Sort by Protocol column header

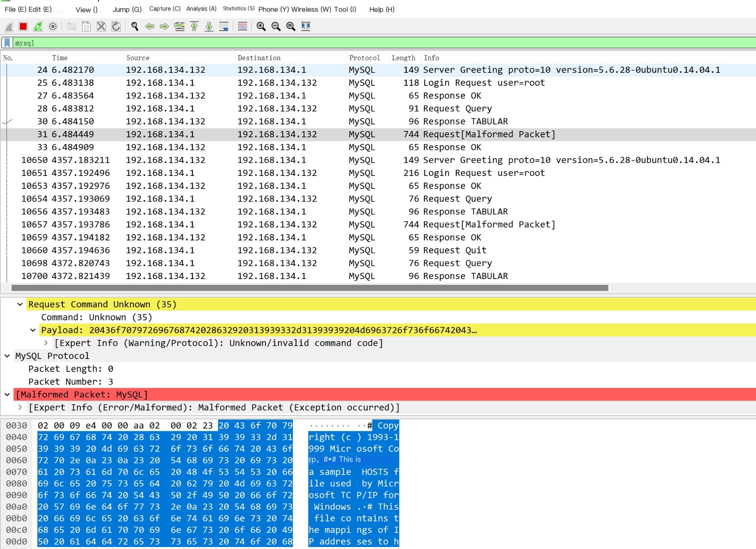pyautogui.click(x=367, y=58)
